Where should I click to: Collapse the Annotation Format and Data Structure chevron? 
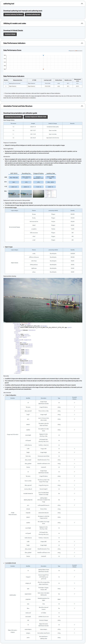point(82,106)
